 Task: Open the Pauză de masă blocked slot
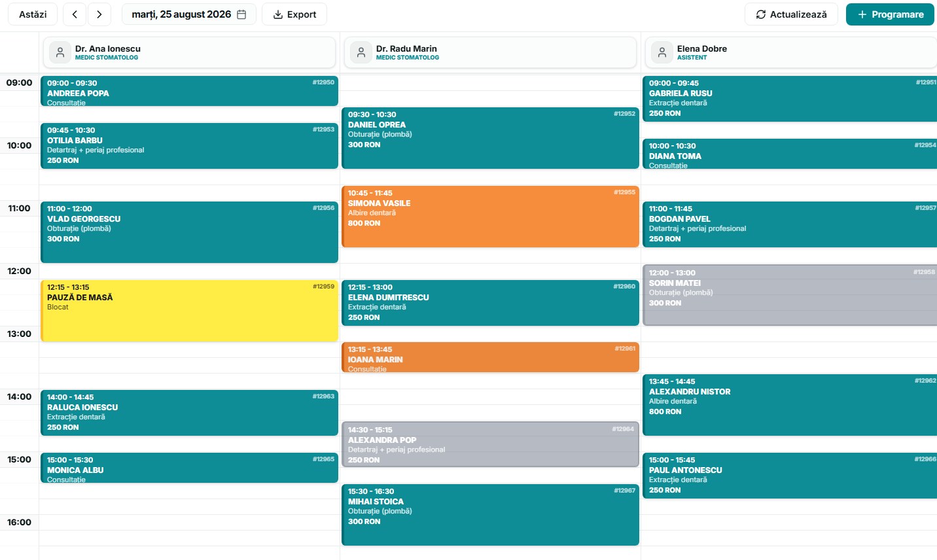point(189,311)
